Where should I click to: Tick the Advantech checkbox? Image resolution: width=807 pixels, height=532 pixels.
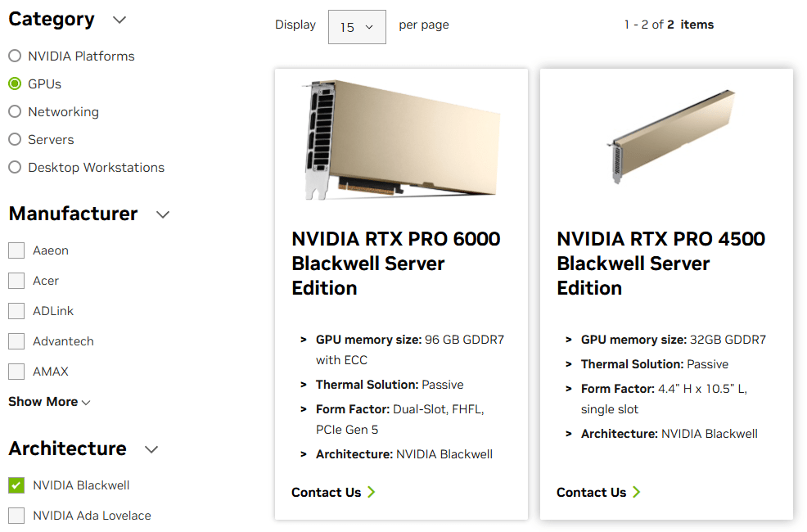pyautogui.click(x=16, y=341)
